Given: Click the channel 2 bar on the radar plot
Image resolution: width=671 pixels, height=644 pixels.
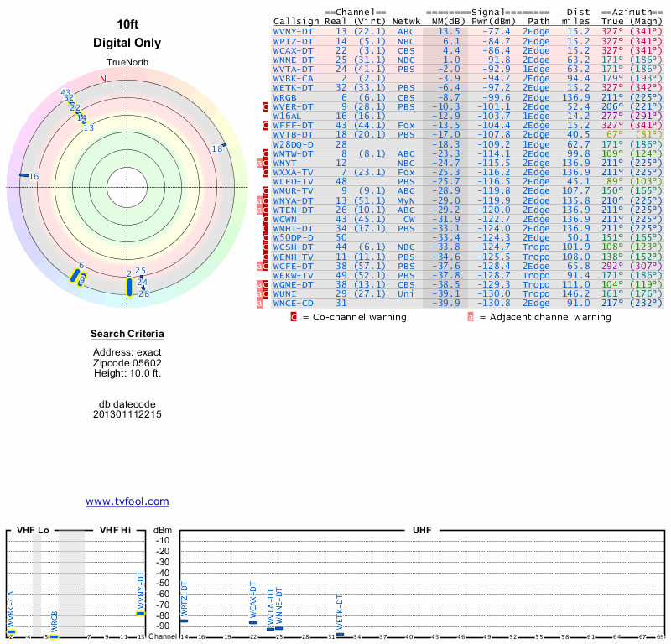Looking at the screenshot, I should pos(129,287).
